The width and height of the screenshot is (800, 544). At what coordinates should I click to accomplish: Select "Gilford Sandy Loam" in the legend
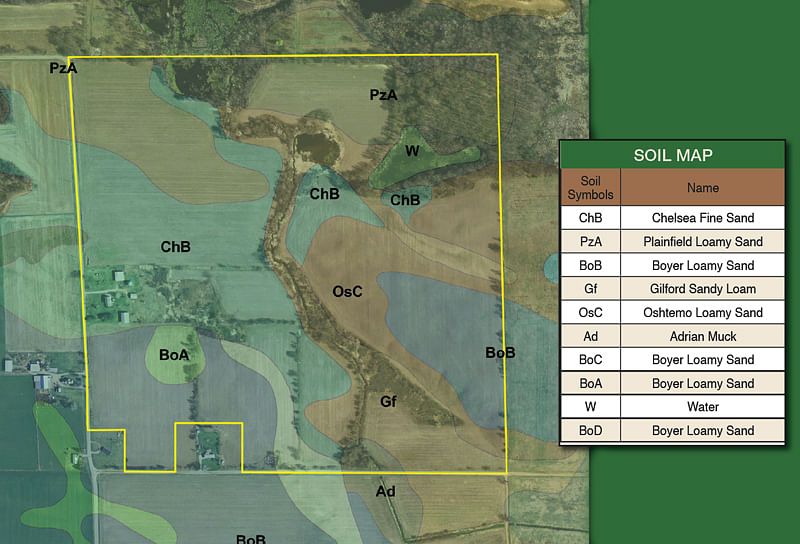tap(703, 289)
